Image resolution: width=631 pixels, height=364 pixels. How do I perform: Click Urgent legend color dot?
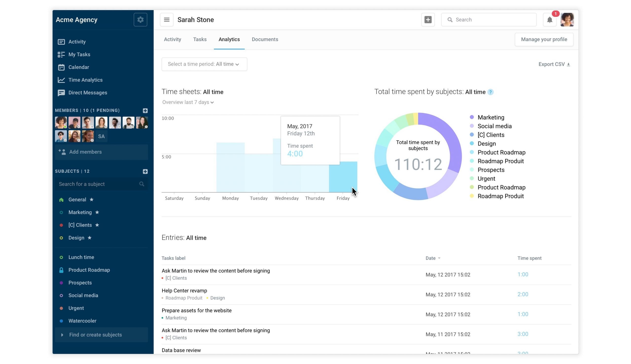(x=472, y=178)
